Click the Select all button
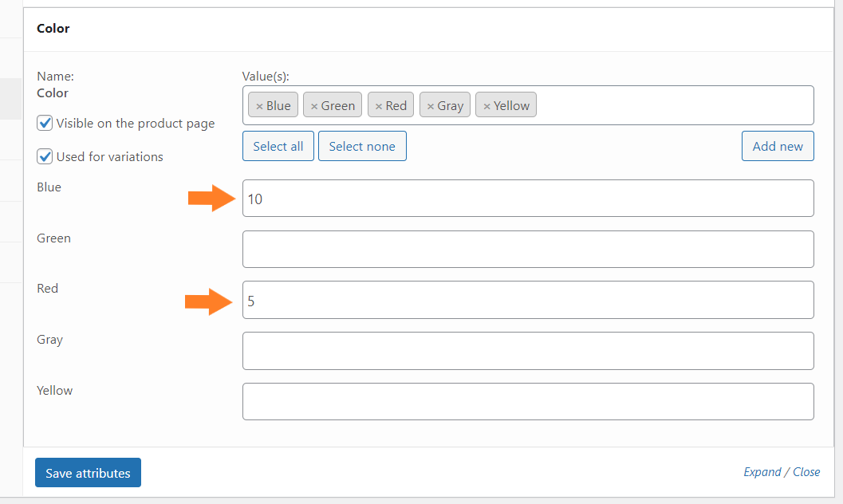 (278, 146)
